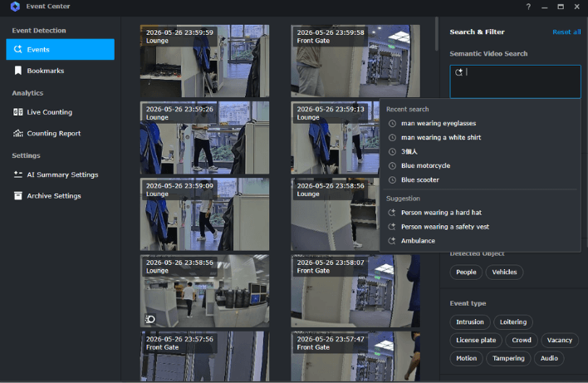Choose recent search '3個人'
Image resolution: width=588 pixels, height=383 pixels.
coord(480,151)
